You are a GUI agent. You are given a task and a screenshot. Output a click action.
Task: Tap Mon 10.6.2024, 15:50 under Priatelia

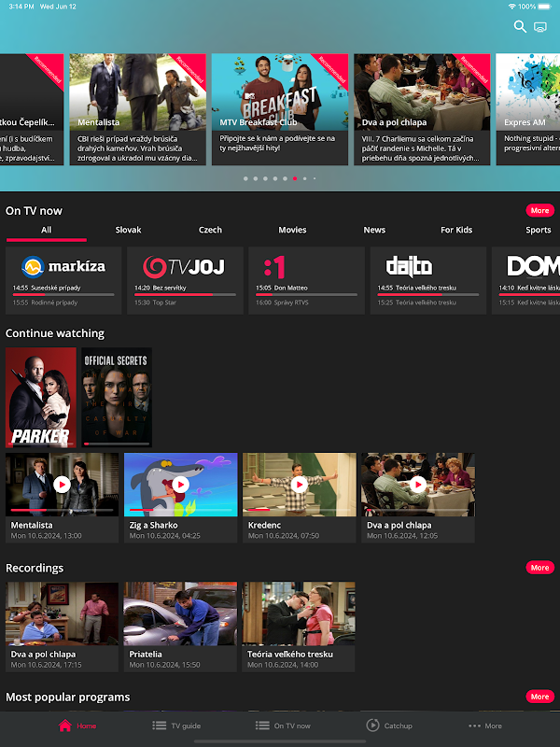(165, 665)
